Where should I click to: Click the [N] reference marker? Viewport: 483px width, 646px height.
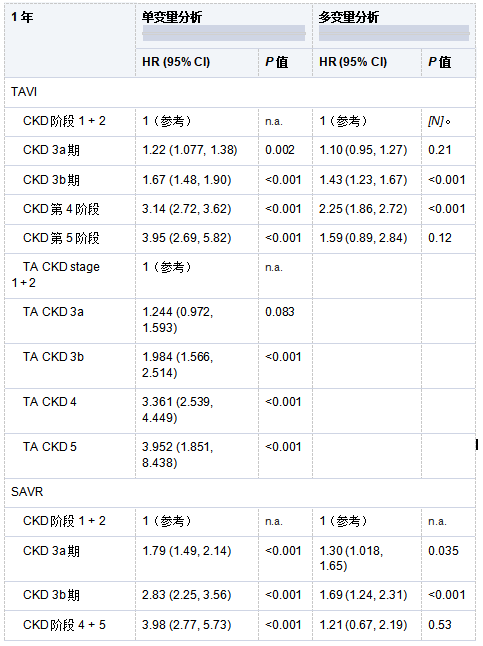coord(436,121)
